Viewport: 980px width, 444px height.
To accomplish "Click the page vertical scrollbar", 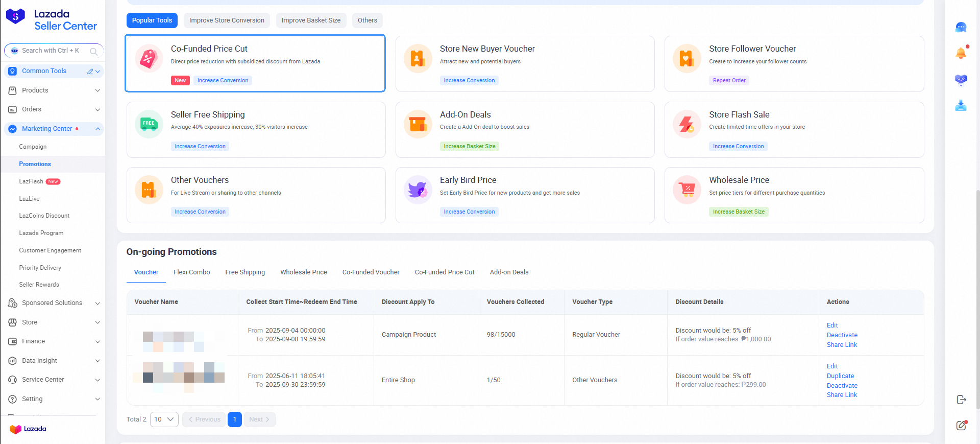I will [977, 299].
